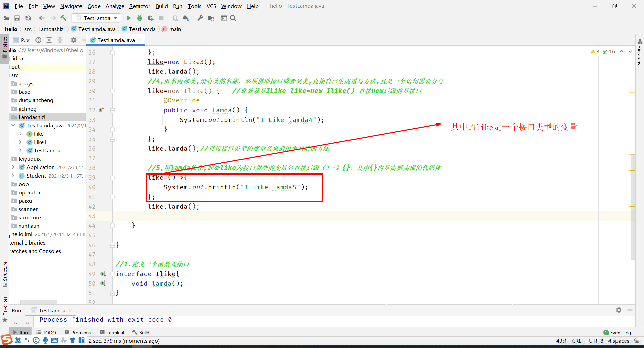The image size is (644, 348).
Task: Open the Favorites side panel
Action: tap(5, 309)
